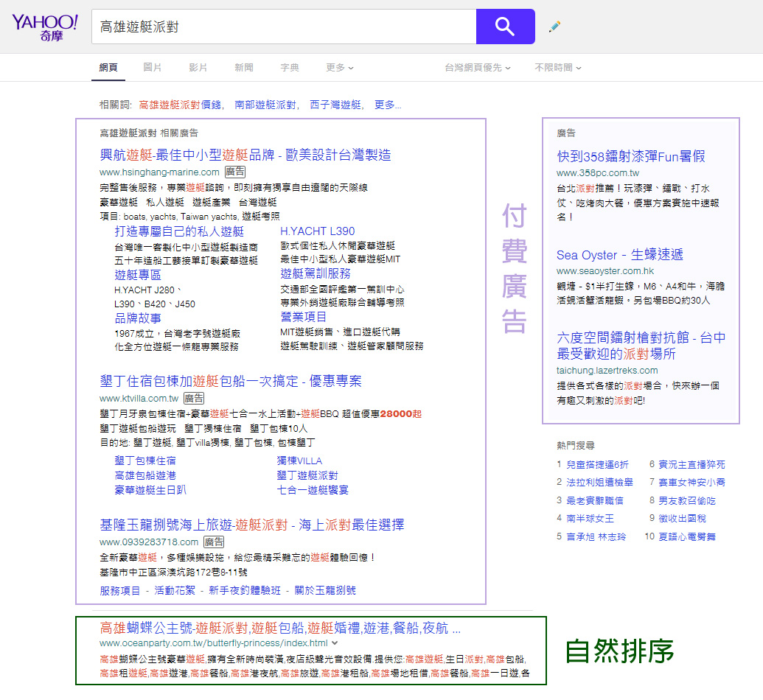Open sitelink 七合一遊艇饗宴

coord(313,490)
